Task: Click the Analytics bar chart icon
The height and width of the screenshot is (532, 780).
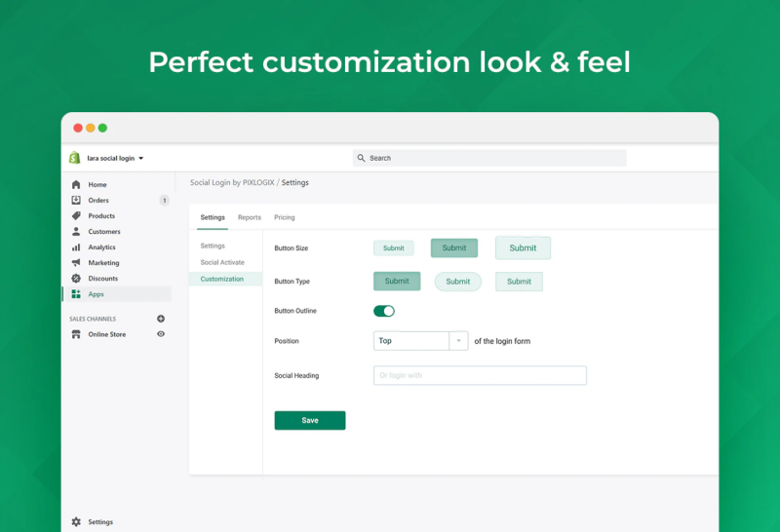Action: [x=76, y=247]
